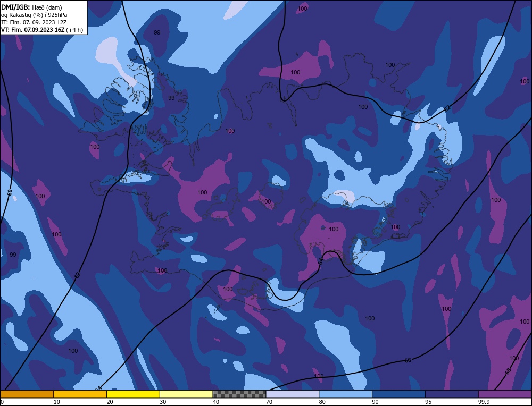
Task: Click the '99.9' legend scale label
Action: [x=484, y=402]
